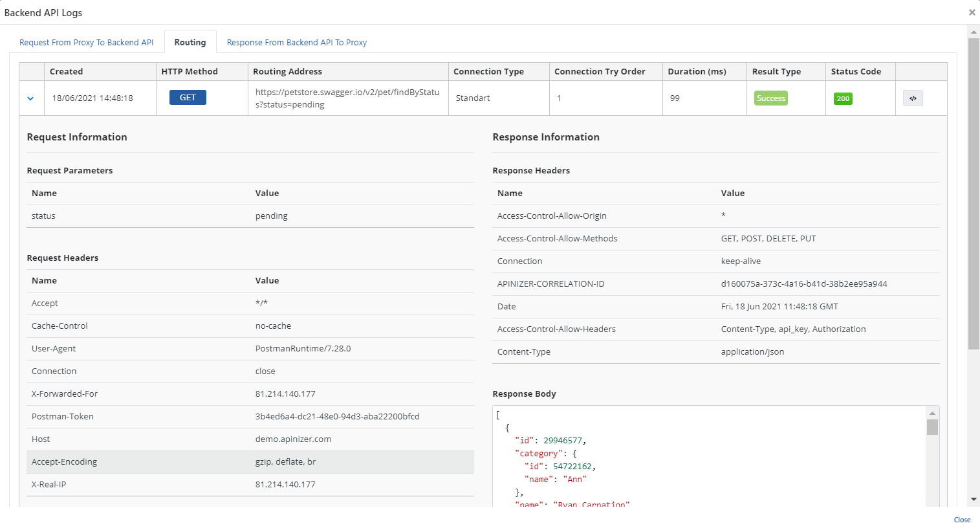
Task: Click the GET method badge
Action: (x=188, y=98)
